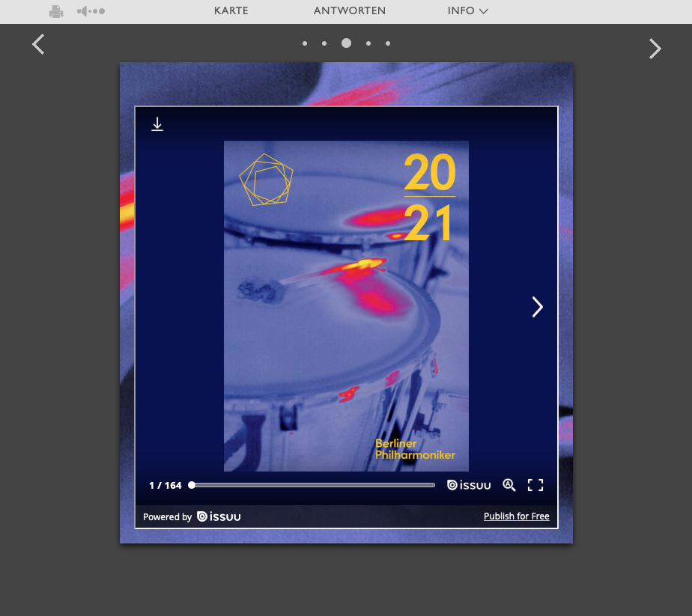Click the Publish for Free link

(x=516, y=516)
